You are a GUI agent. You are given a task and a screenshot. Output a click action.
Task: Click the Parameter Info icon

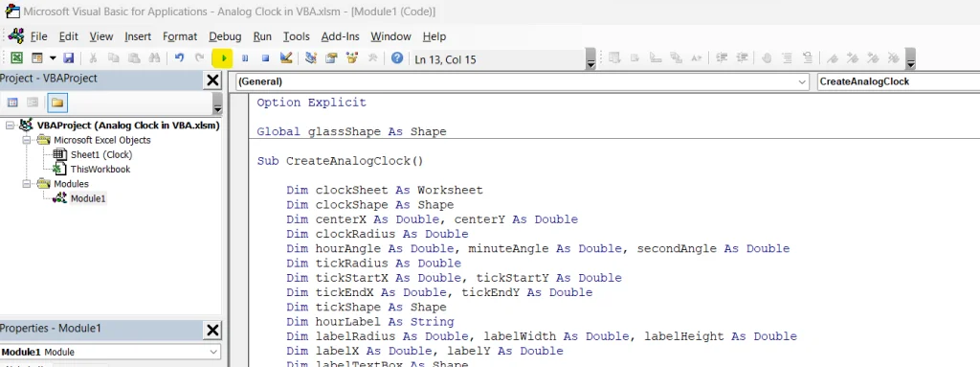point(676,58)
